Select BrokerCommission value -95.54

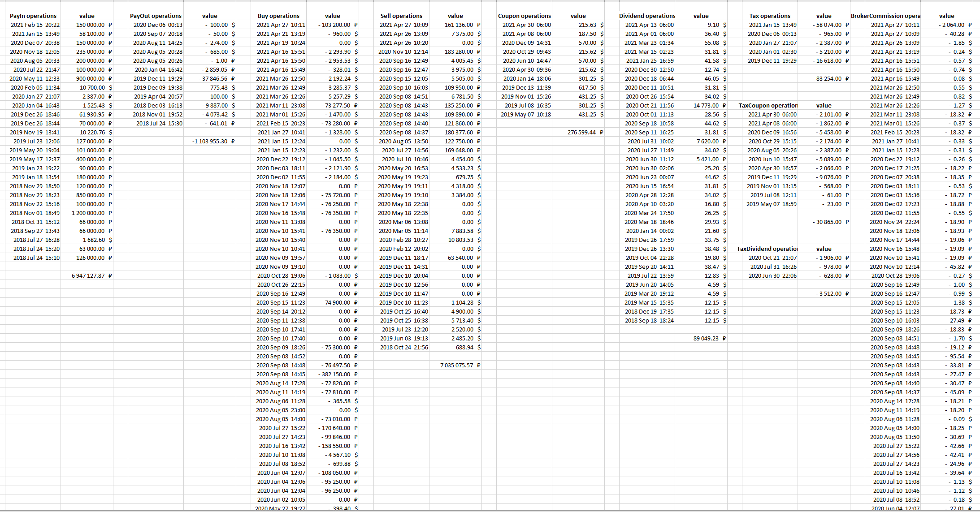tap(947, 356)
